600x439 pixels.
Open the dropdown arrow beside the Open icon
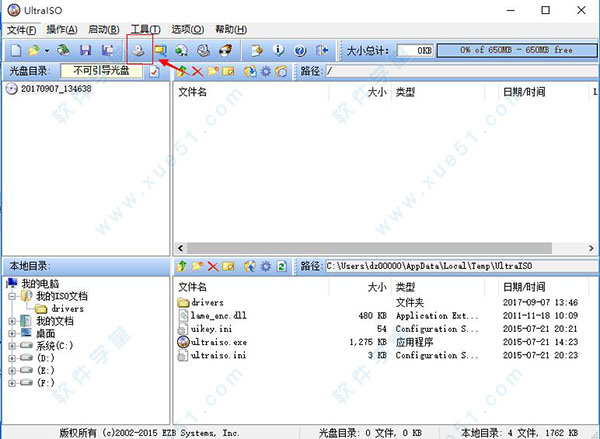pos(47,49)
